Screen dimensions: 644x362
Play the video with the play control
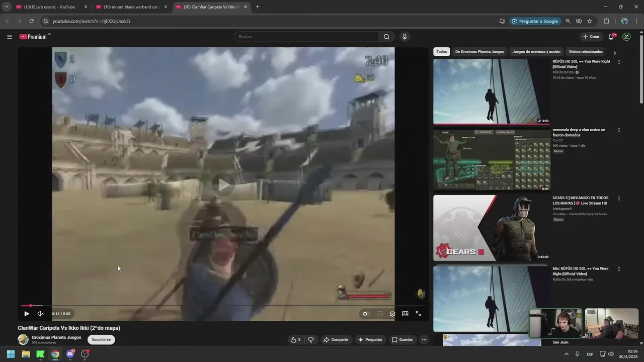click(x=27, y=314)
